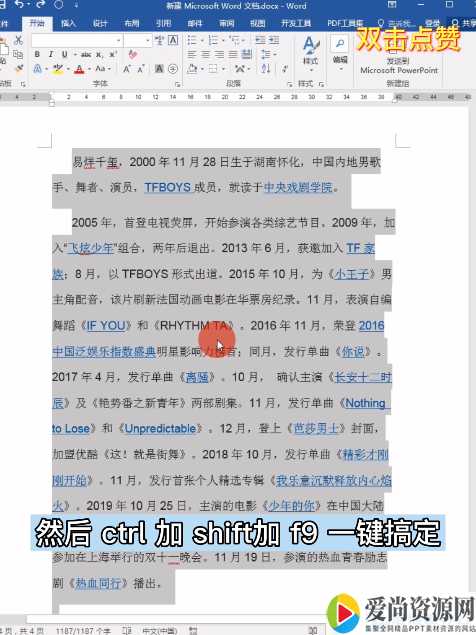Click Decrease Indent icon

260,40
